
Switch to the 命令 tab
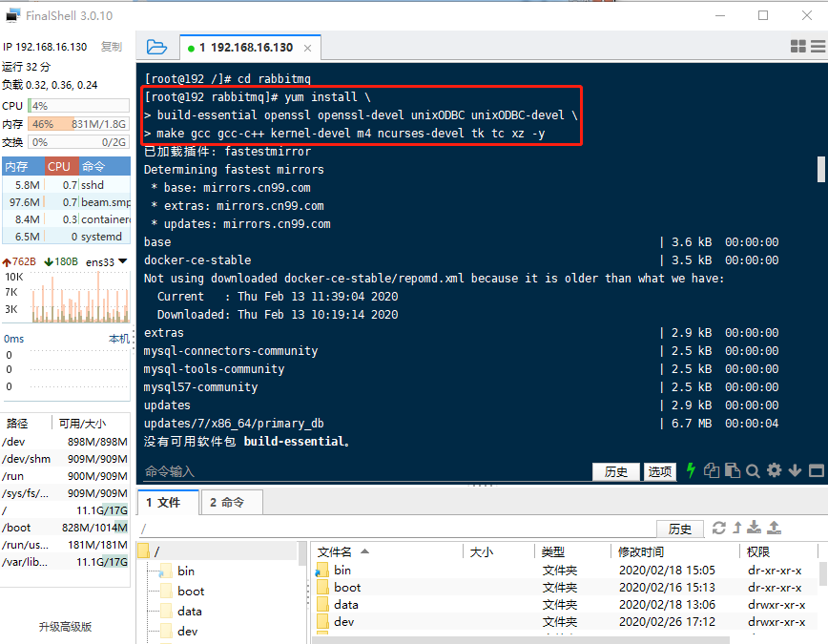pos(231,502)
